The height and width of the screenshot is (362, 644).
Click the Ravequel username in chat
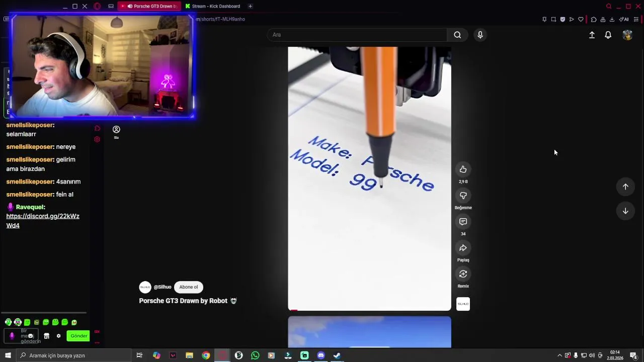click(x=30, y=207)
